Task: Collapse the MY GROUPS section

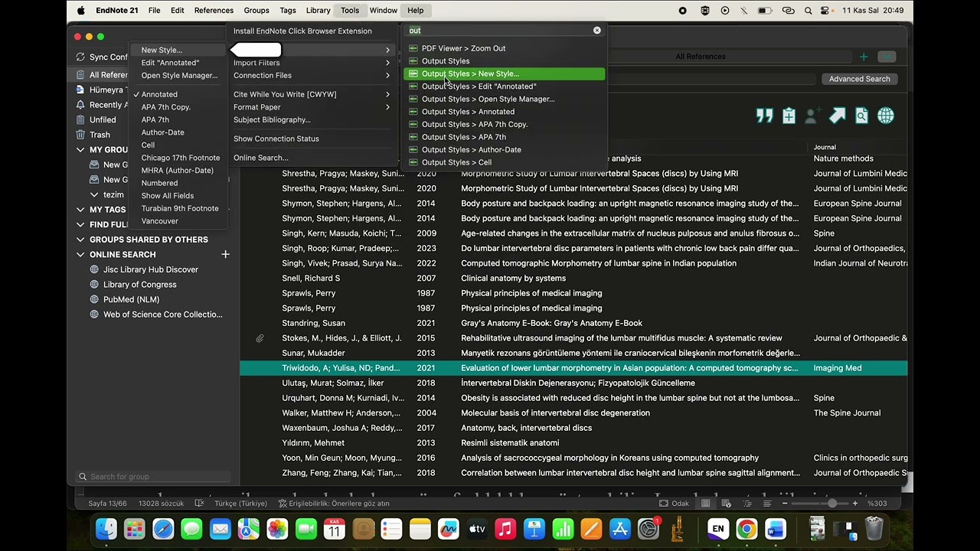Action: (x=80, y=150)
